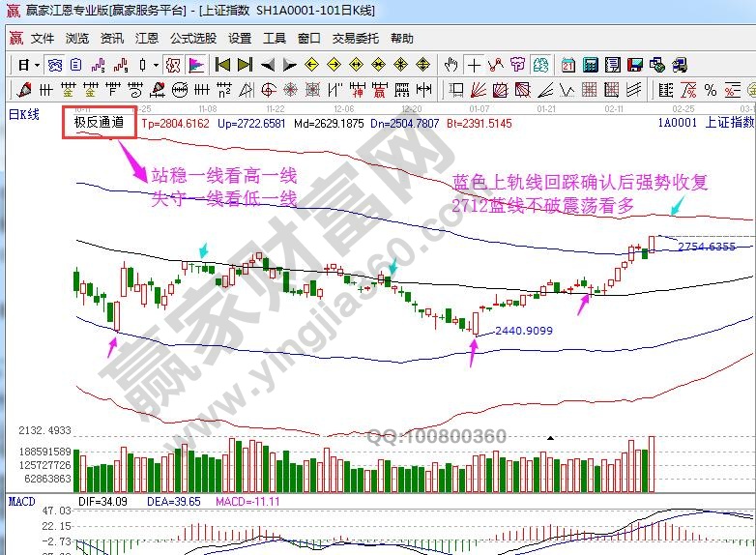Open the 公式选股 menu
The height and width of the screenshot is (555, 756).
click(x=193, y=39)
